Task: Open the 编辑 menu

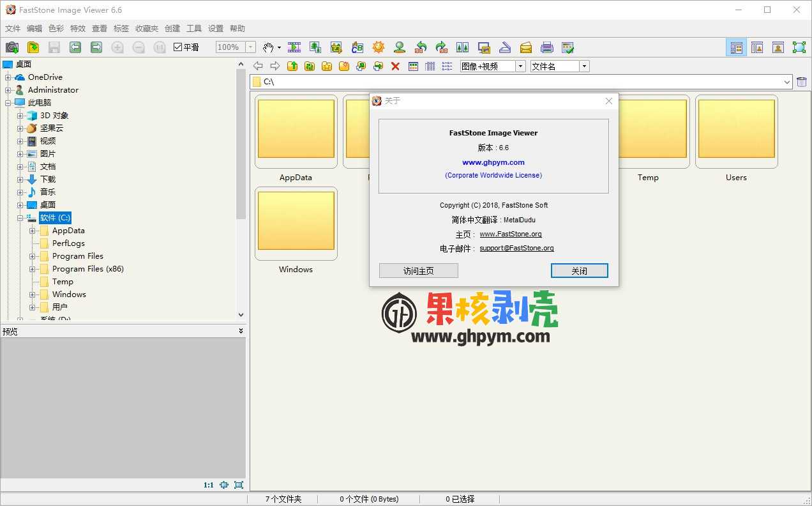Action: tap(34, 29)
